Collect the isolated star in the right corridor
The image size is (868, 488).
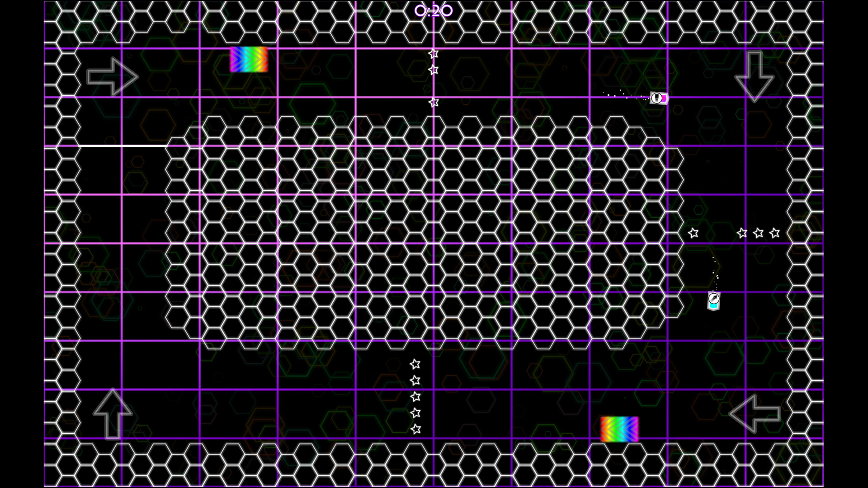pos(693,233)
